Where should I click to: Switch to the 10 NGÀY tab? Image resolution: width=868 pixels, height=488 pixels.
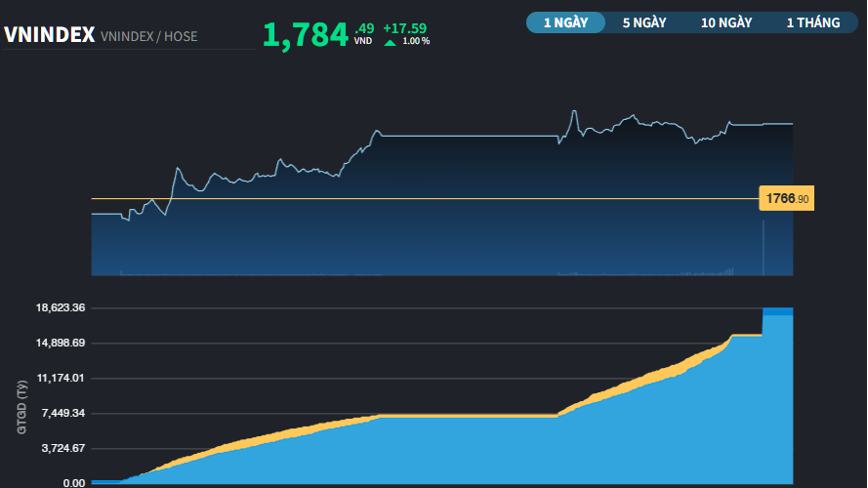[x=726, y=22]
